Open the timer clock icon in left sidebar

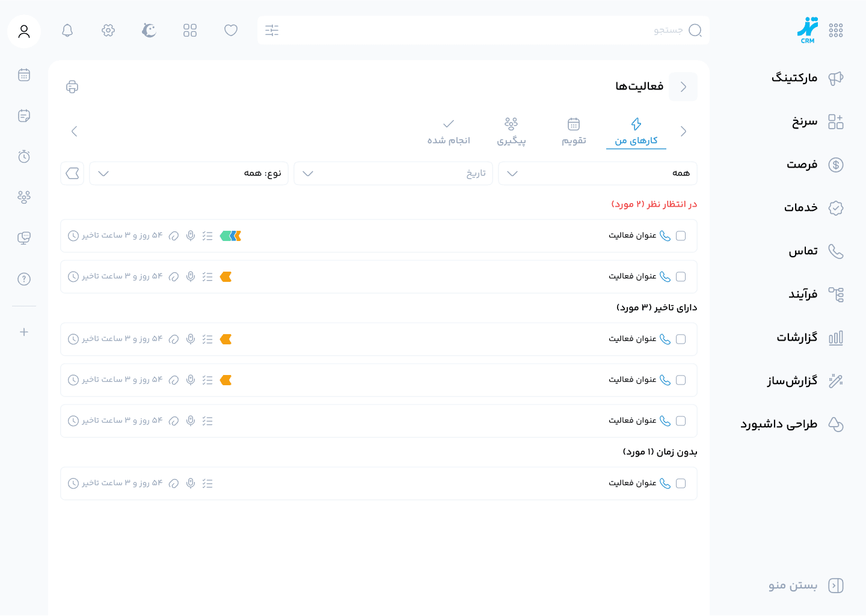tap(24, 156)
